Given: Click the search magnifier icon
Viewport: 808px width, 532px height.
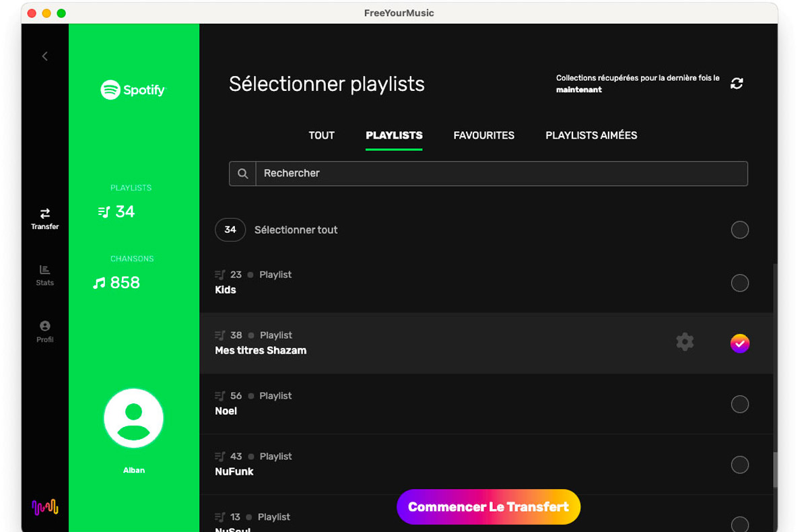Looking at the screenshot, I should pyautogui.click(x=243, y=174).
